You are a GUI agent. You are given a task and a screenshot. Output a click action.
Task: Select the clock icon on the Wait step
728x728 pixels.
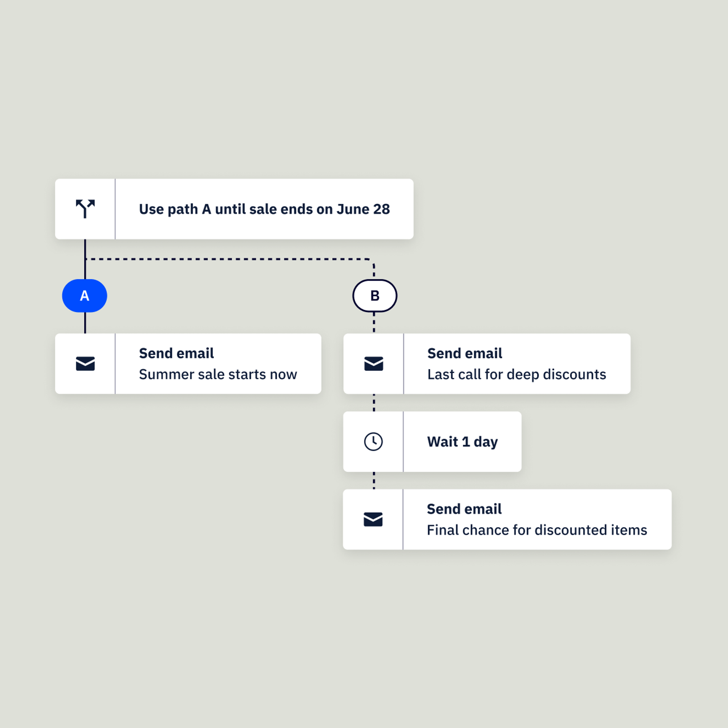tap(374, 441)
